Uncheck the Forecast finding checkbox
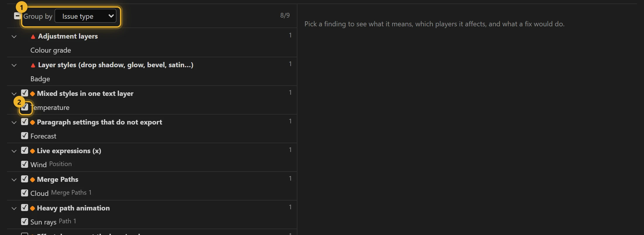The image size is (644, 235). click(x=25, y=136)
